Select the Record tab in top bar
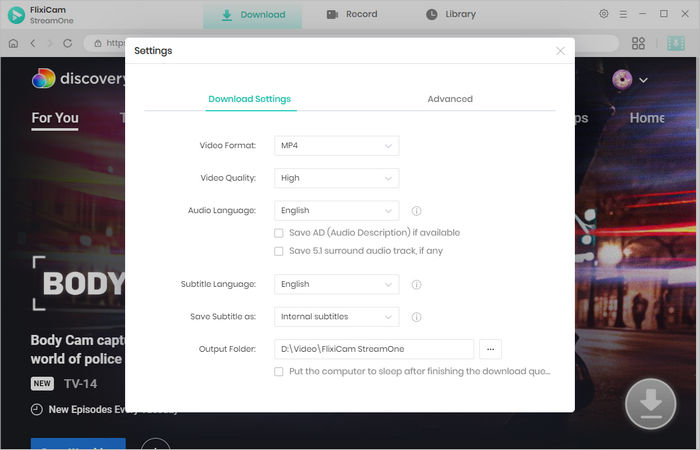 pyautogui.click(x=352, y=14)
